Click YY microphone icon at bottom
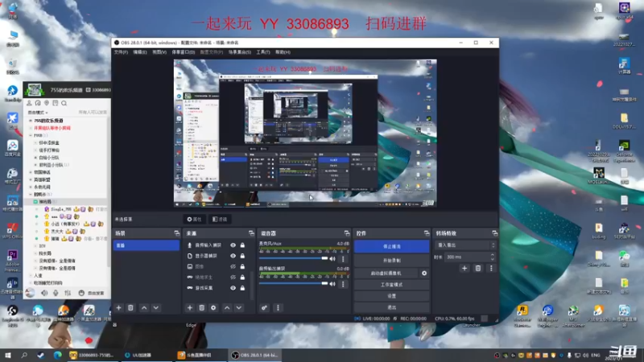The height and width of the screenshot is (362, 644). 56,293
